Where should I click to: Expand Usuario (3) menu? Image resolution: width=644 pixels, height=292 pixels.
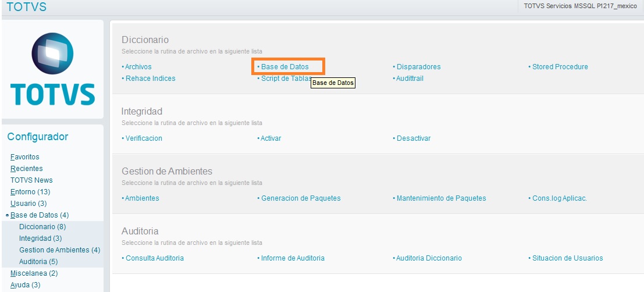[x=29, y=203]
